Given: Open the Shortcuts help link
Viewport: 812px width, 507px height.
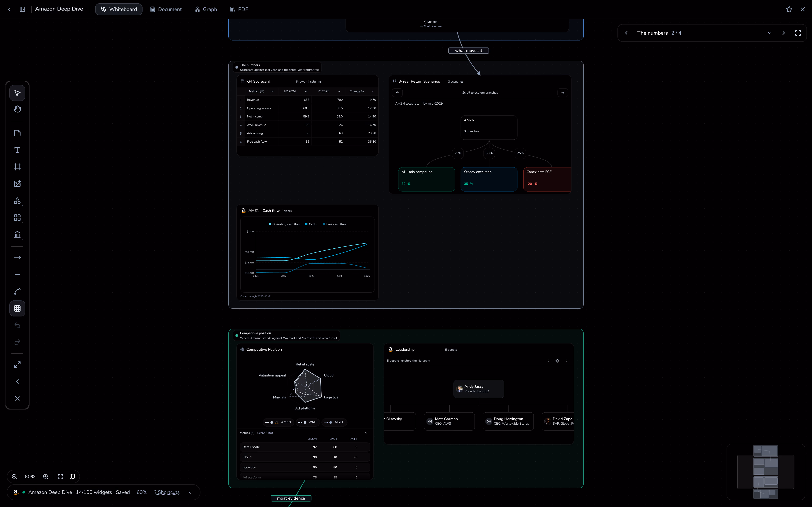Looking at the screenshot, I should pos(167,492).
